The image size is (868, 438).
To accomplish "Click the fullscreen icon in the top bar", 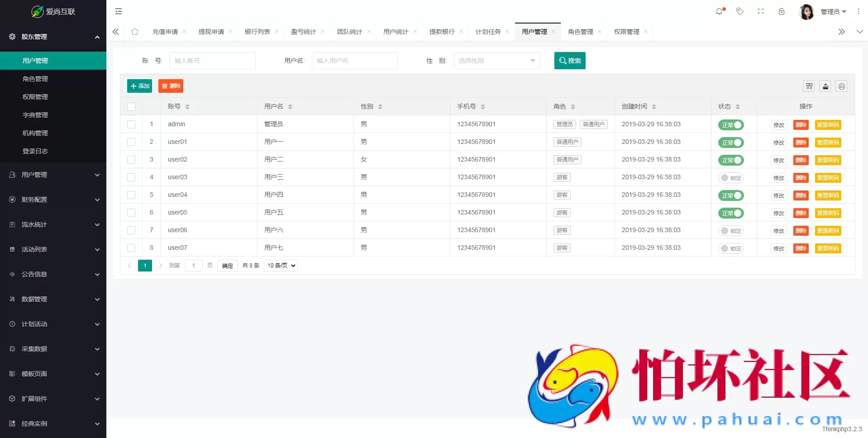I will coord(761,11).
